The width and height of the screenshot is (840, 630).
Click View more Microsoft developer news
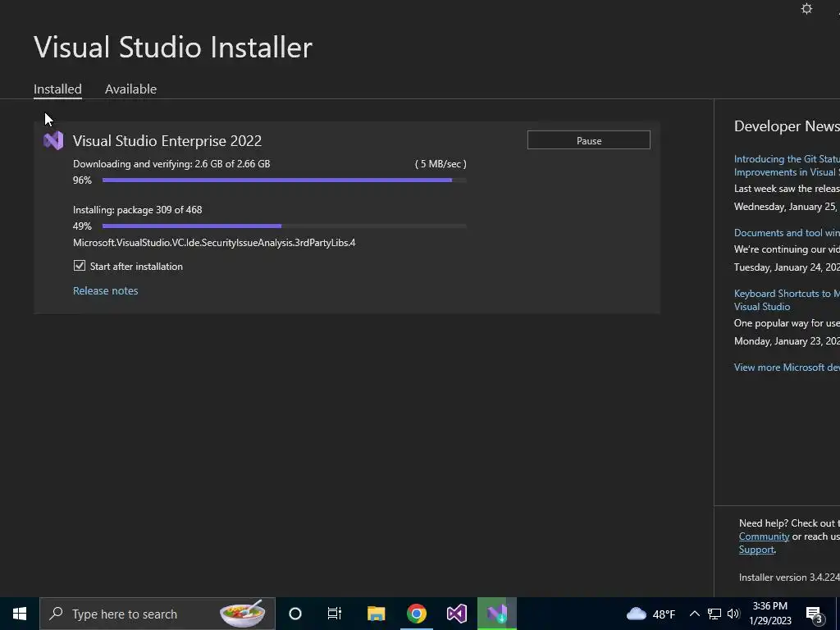click(x=787, y=367)
